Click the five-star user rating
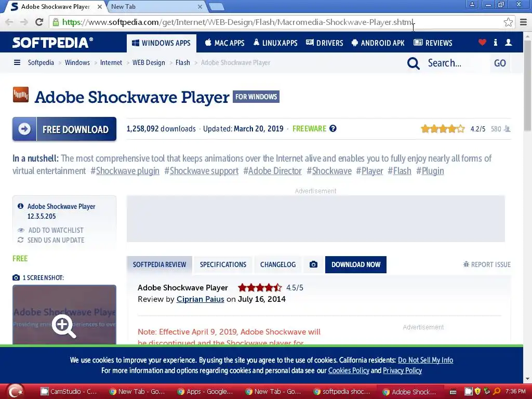This screenshot has height=399, width=532. [443, 129]
